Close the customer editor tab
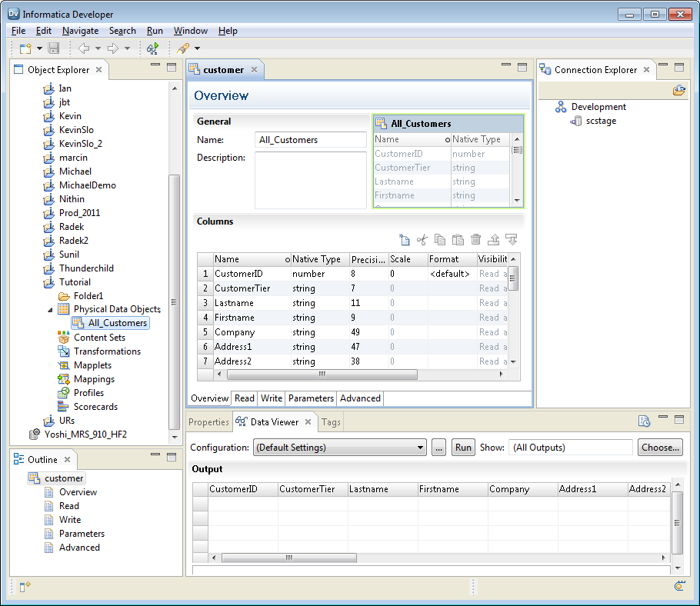The height and width of the screenshot is (606, 700). coord(254,70)
